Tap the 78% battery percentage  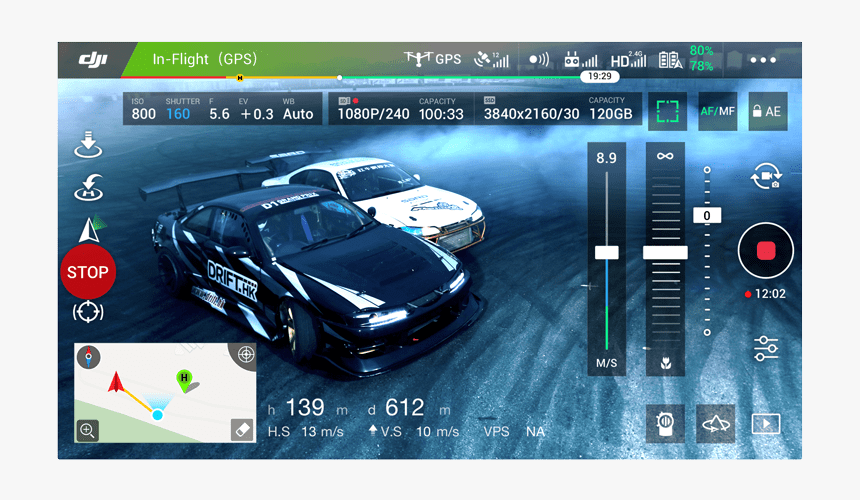tap(701, 66)
